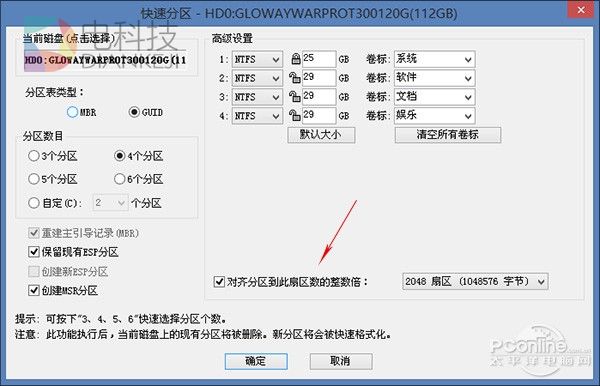
Task: Open the 系统 volume label dropdown
Action: click(435, 59)
